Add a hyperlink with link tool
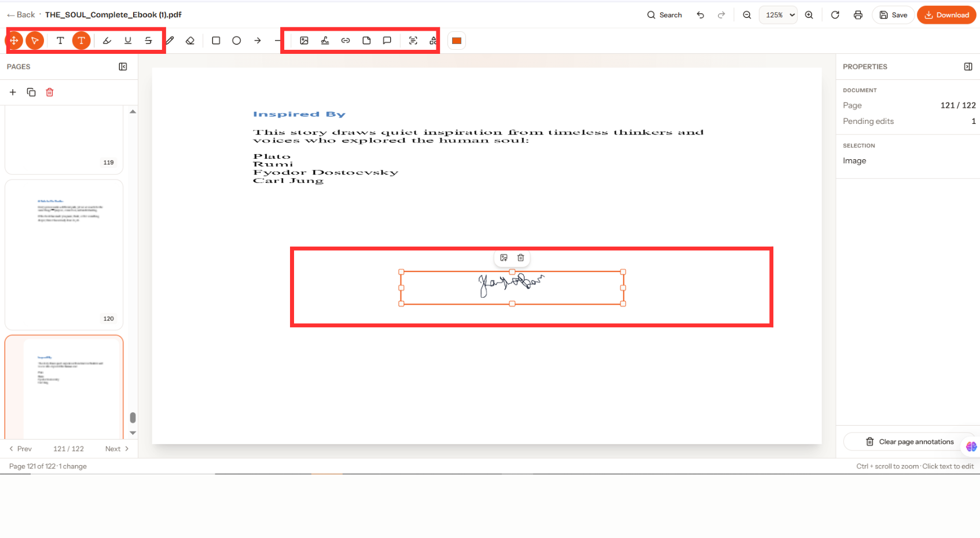 point(346,41)
